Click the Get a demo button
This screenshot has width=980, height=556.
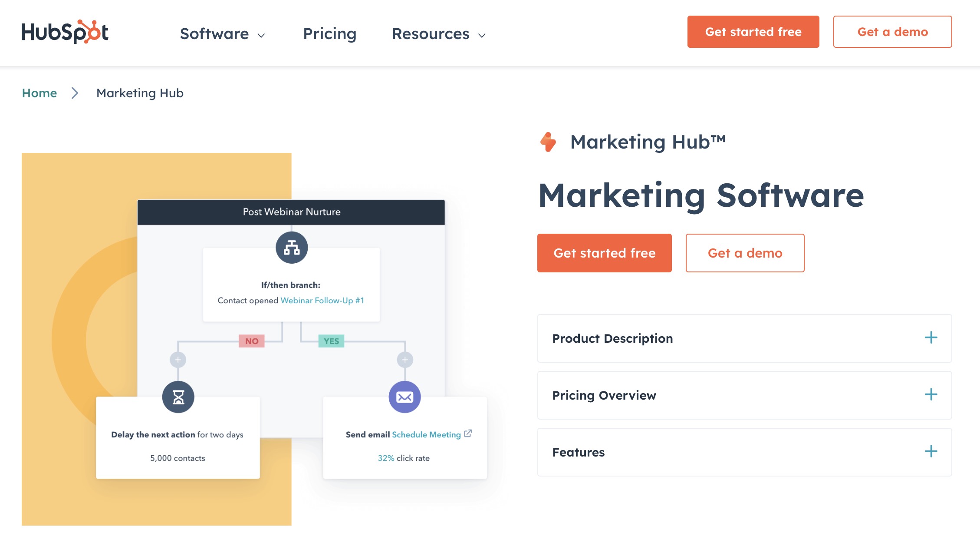tap(745, 253)
